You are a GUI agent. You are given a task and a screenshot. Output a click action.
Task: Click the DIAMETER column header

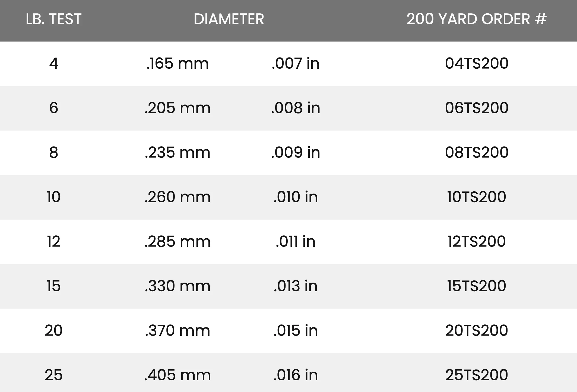(229, 19)
